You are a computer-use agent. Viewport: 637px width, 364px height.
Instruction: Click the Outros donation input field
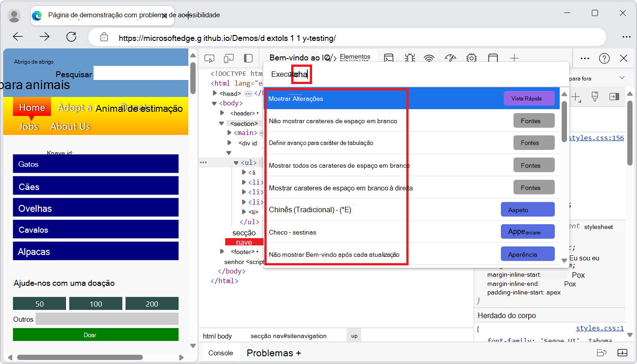(x=106, y=319)
